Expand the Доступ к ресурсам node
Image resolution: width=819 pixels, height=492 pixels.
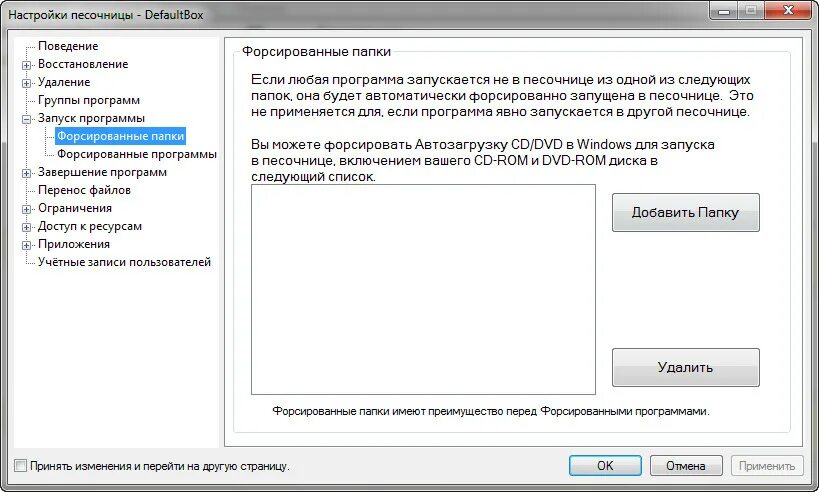(26, 227)
